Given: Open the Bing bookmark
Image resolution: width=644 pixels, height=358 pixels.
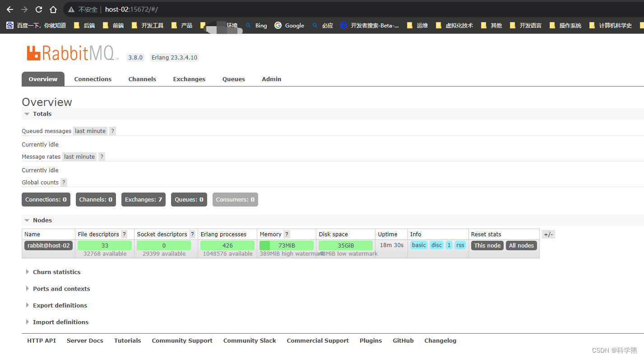Looking at the screenshot, I should [256, 26].
